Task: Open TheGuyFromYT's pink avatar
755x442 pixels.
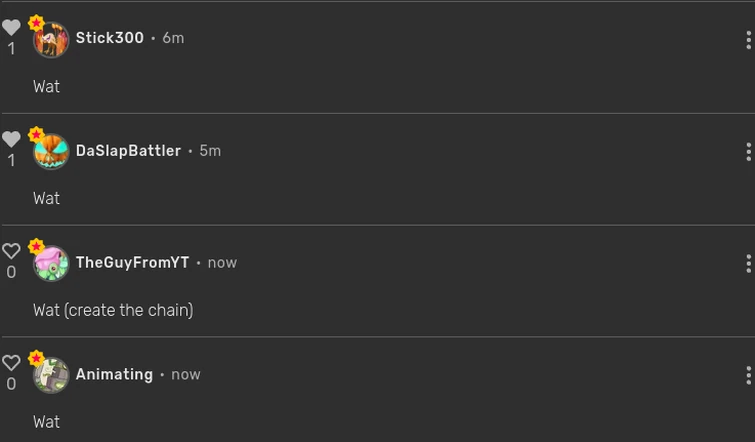Action: pos(51,264)
